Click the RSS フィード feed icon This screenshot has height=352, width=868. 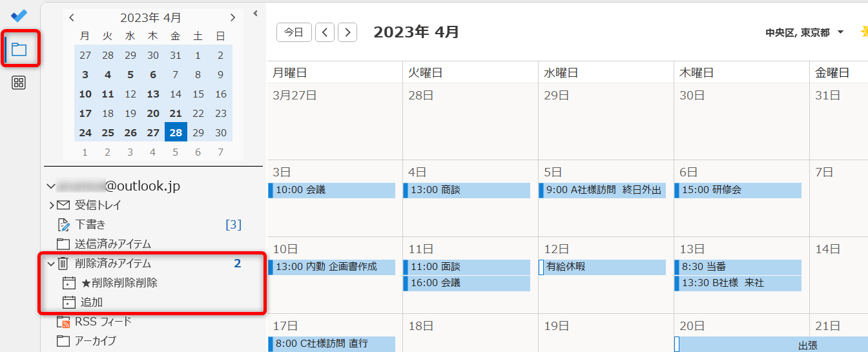[63, 322]
